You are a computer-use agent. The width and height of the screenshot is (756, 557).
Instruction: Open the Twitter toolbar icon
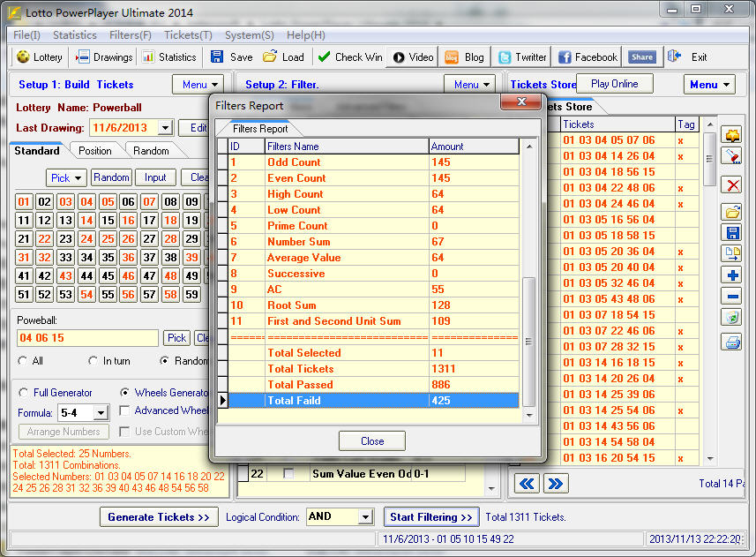(x=505, y=57)
